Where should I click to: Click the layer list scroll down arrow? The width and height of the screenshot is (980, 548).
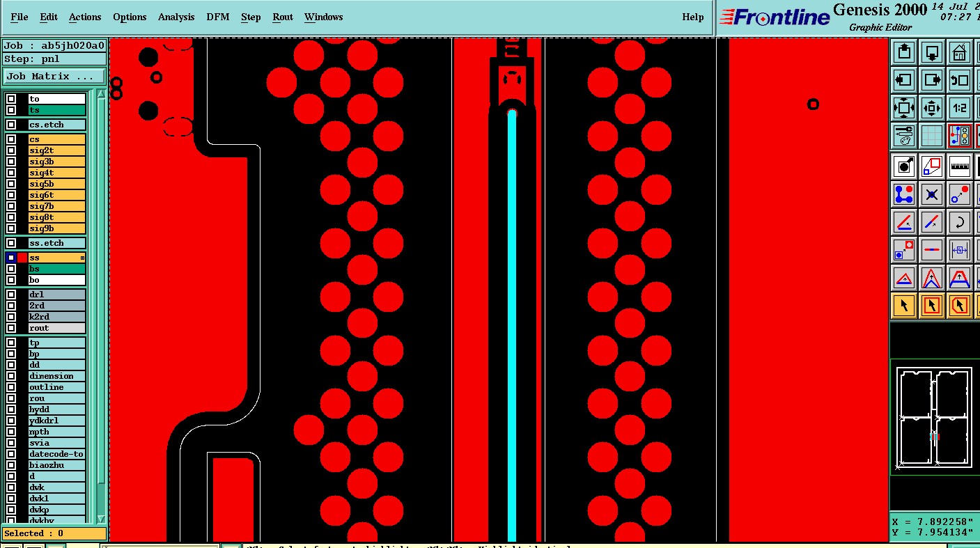tap(101, 519)
